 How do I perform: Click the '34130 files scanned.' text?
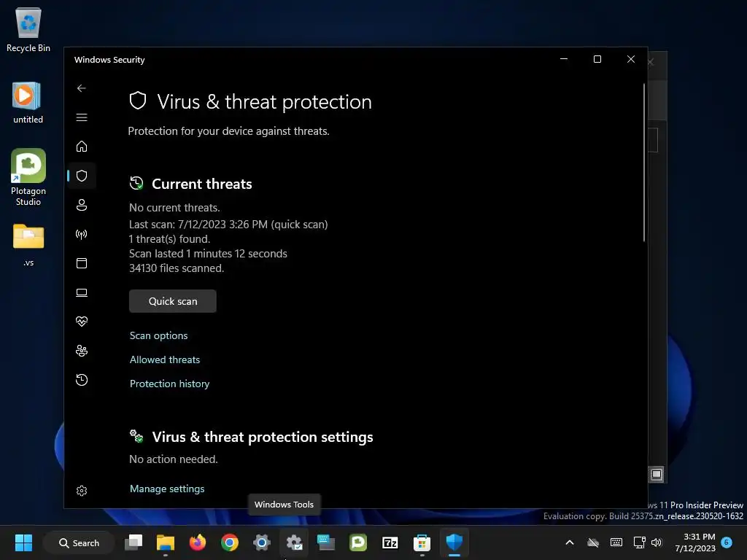[x=177, y=268]
